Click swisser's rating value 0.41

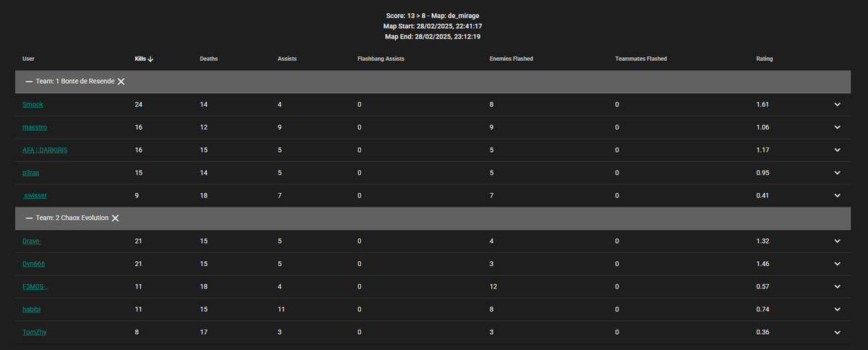tap(762, 195)
